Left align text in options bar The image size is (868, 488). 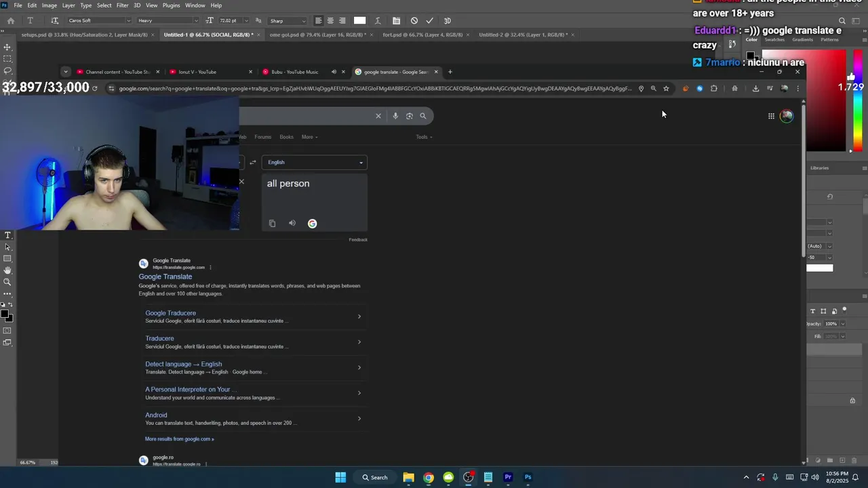[x=318, y=20]
